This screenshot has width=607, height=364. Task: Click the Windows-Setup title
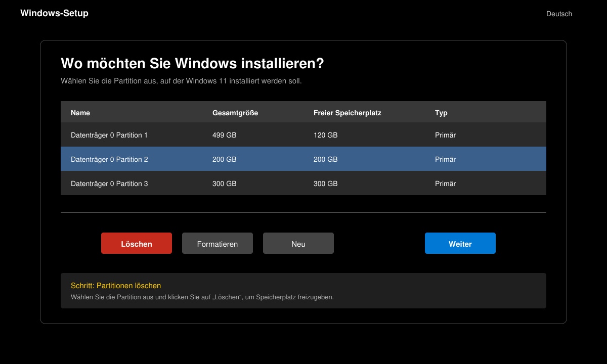tap(54, 13)
